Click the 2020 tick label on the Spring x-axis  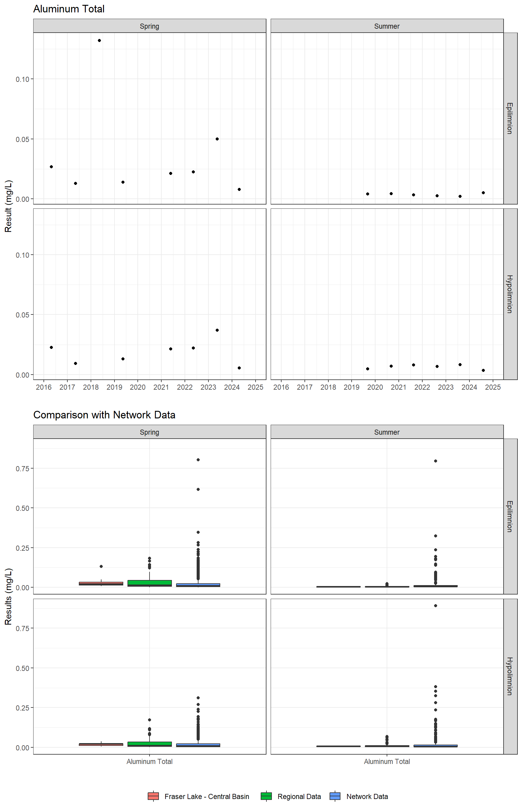[138, 387]
